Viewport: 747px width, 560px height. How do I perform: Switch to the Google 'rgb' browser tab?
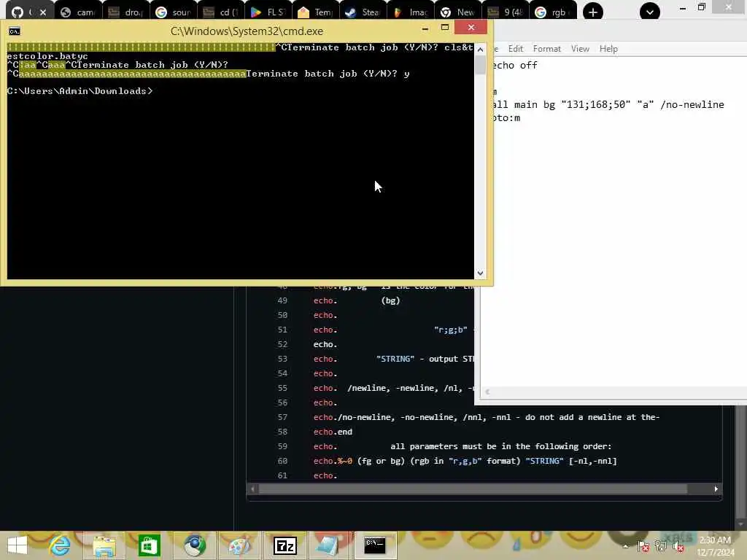click(x=553, y=12)
